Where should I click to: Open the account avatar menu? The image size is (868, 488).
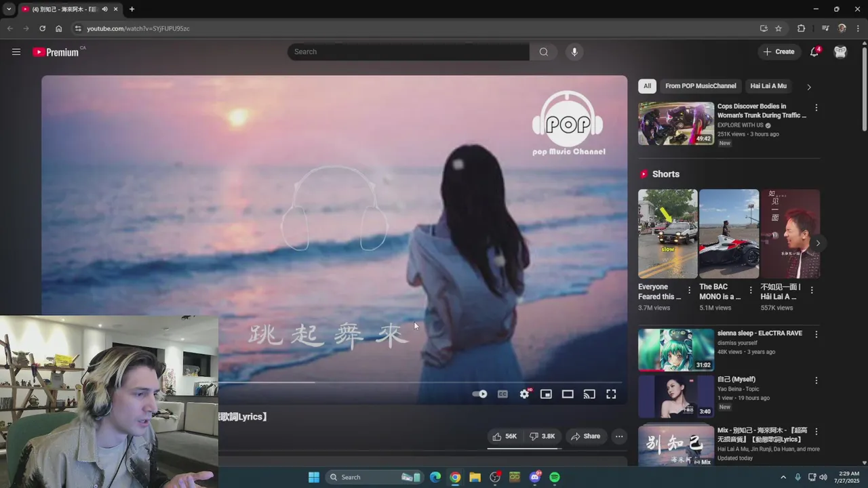[840, 52]
